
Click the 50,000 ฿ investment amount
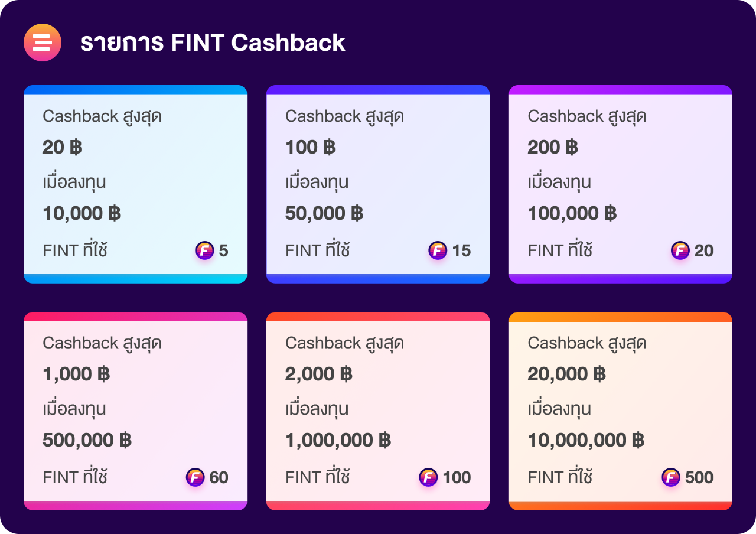click(x=324, y=213)
